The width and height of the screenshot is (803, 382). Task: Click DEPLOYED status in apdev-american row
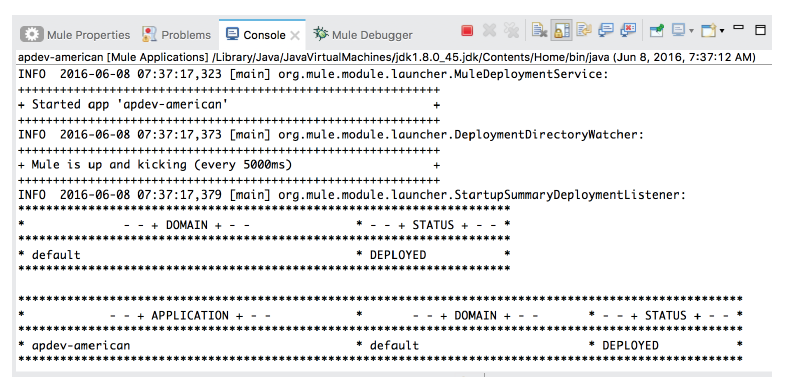pos(630,346)
